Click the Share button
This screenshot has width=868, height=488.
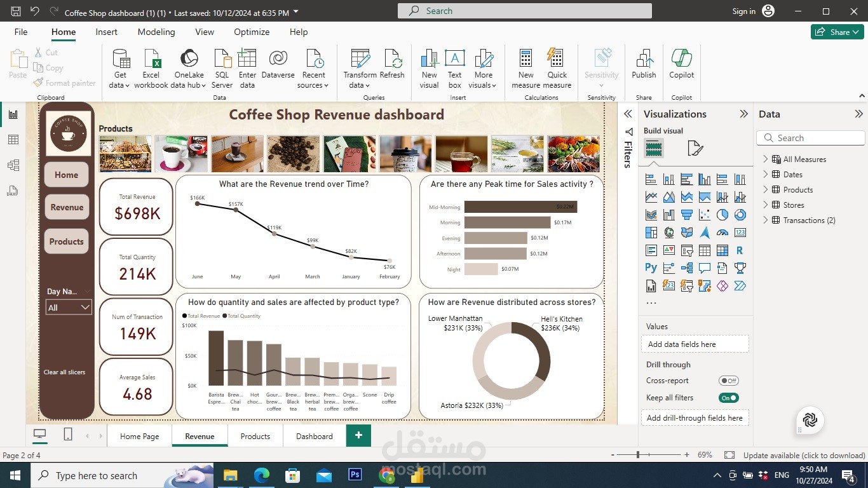click(x=837, y=32)
